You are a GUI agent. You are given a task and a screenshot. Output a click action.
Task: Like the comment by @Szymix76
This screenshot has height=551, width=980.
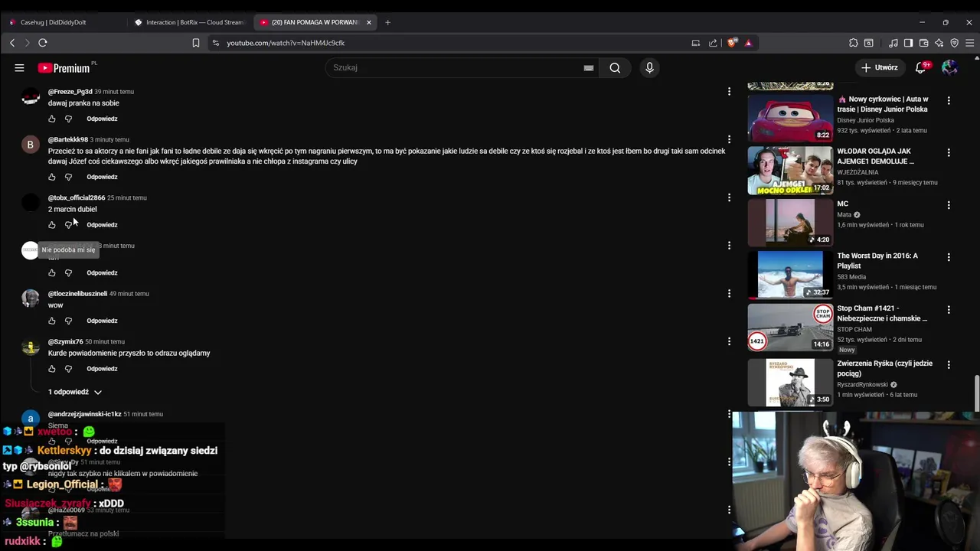point(52,369)
